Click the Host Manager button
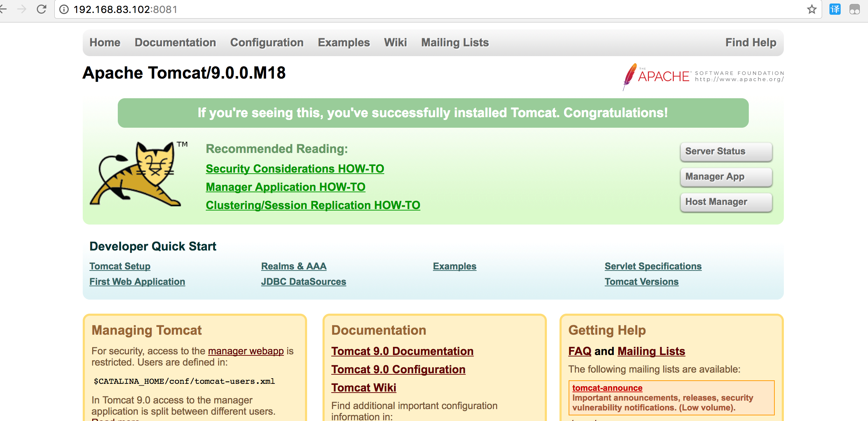This screenshot has width=868, height=421. 726,202
